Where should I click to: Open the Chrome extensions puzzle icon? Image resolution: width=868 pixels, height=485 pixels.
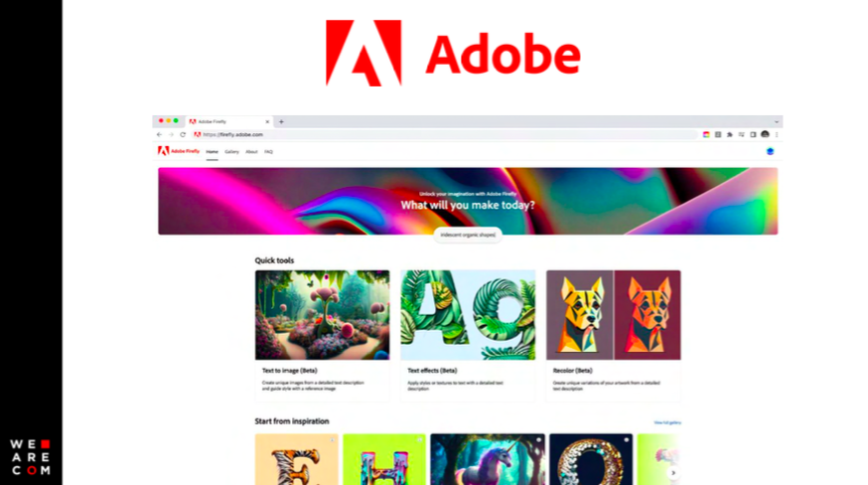730,135
